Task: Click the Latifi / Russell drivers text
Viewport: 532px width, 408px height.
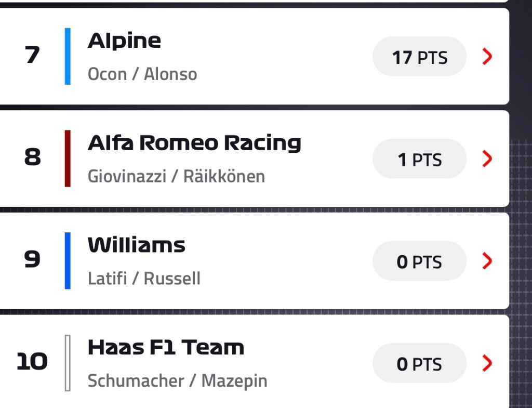Action: tap(144, 279)
